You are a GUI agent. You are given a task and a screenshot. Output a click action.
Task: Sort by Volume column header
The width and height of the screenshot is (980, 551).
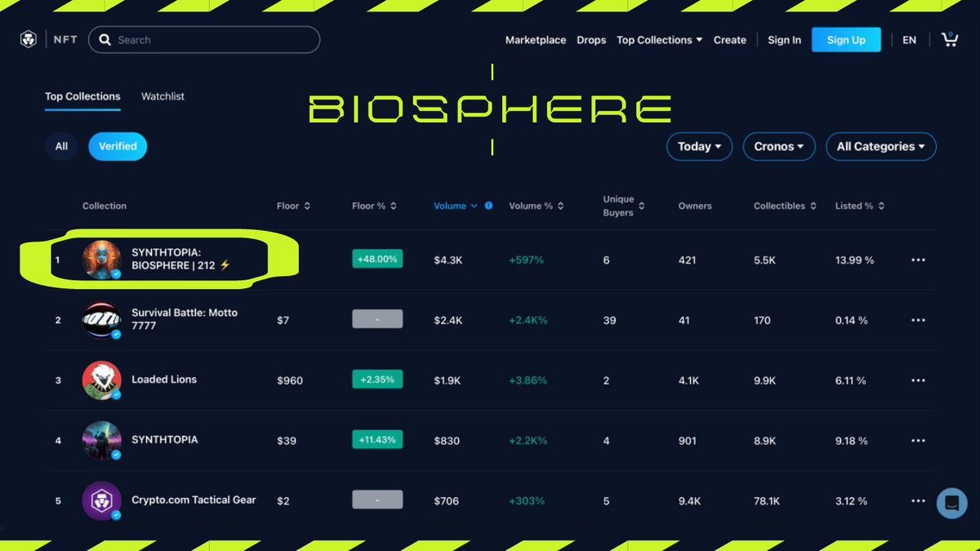pyautogui.click(x=456, y=206)
